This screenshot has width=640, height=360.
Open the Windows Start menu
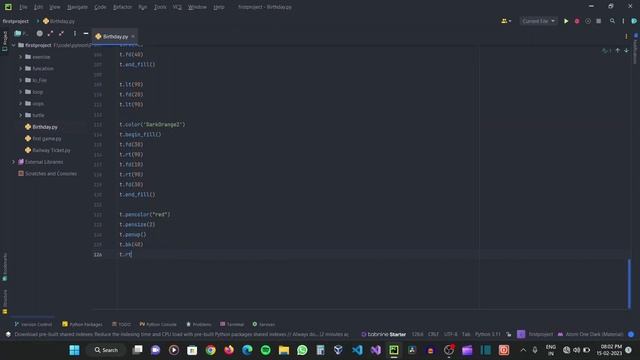click(74, 350)
